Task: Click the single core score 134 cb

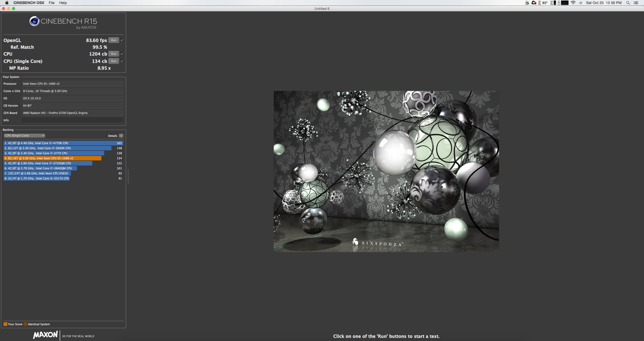Action: (x=99, y=61)
